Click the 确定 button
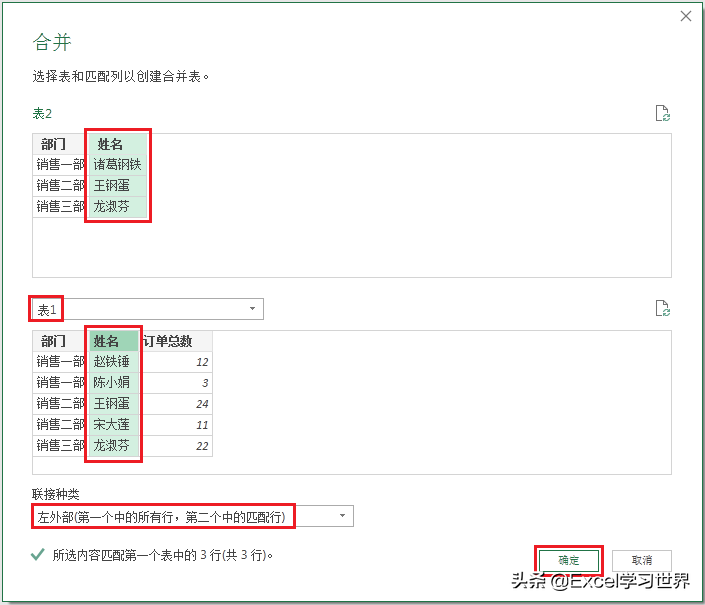The height and width of the screenshot is (605, 705). [569, 560]
